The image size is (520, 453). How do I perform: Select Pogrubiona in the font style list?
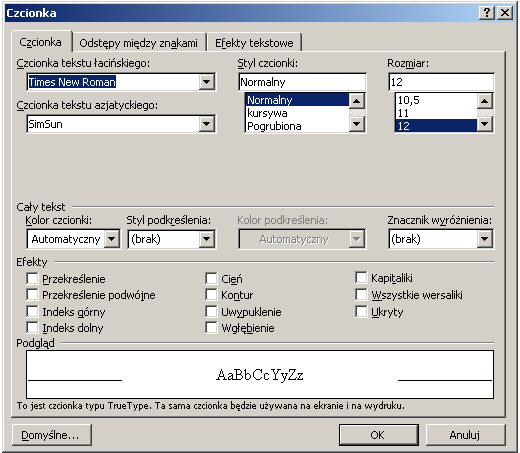[297, 126]
